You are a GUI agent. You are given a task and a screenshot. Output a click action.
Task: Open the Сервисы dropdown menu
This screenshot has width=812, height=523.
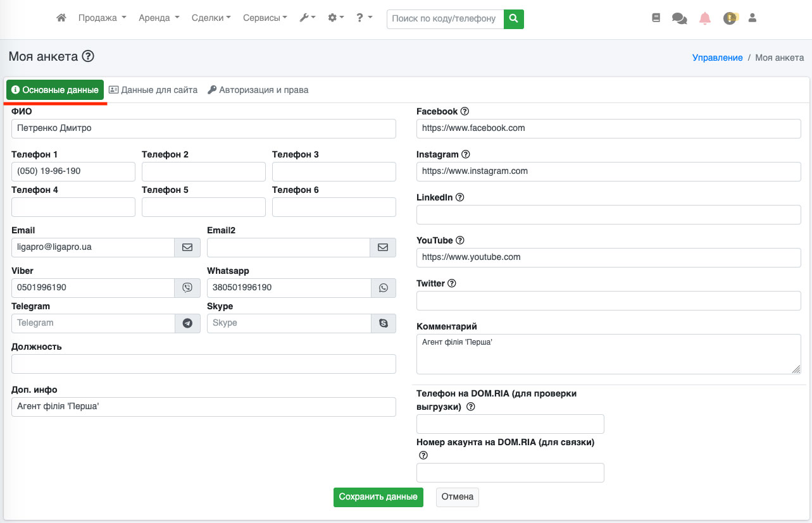click(265, 18)
